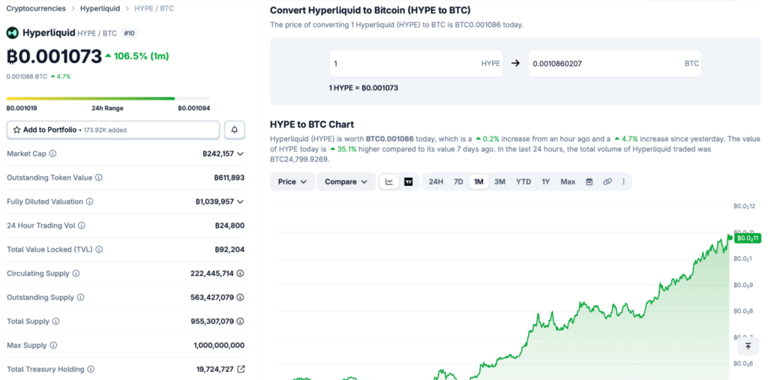This screenshot has height=380, width=768.
Task: Switch to line chart view icon
Action: (389, 182)
